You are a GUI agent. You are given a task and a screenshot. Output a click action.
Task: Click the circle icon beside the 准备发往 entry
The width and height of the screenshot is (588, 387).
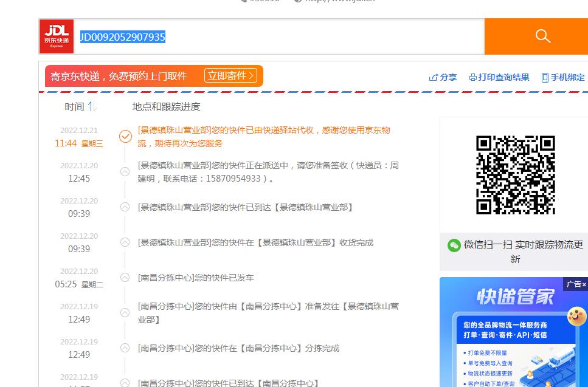pyautogui.click(x=125, y=312)
